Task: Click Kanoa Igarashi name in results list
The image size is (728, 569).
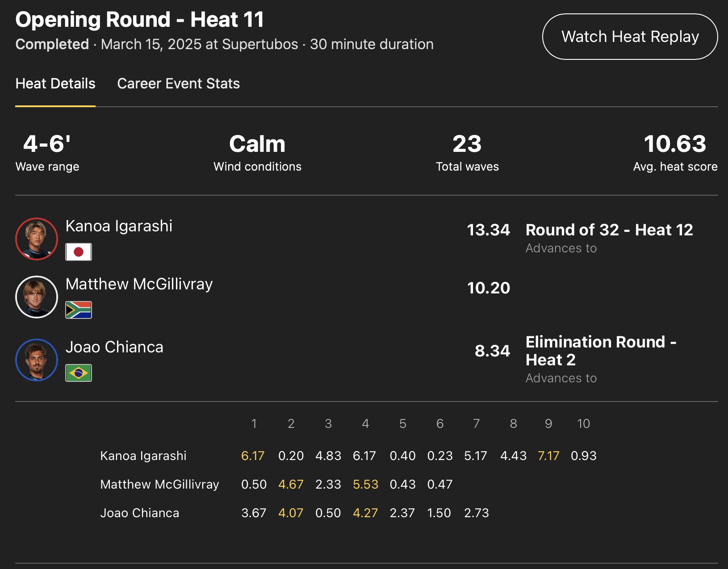Action: coord(119,226)
